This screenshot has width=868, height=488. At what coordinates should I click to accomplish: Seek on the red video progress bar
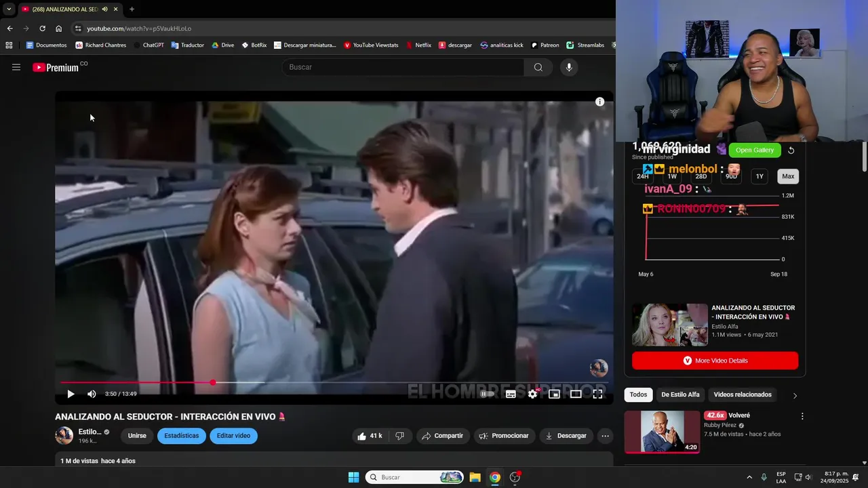334,383
